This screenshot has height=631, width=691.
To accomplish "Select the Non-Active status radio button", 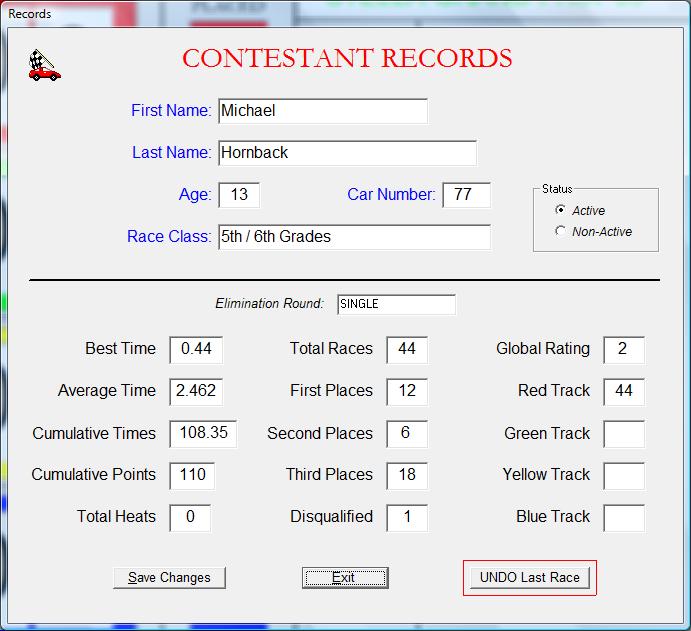I will click(560, 231).
